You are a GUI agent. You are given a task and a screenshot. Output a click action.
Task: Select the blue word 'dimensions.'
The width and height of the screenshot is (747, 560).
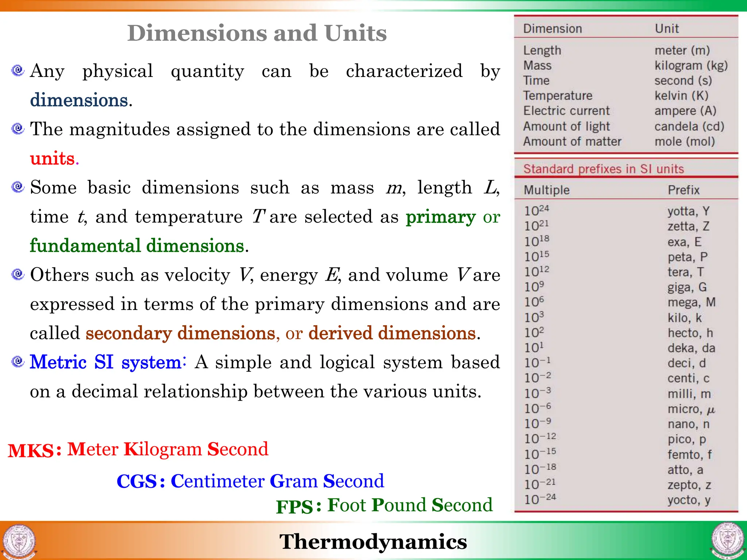[x=81, y=100]
